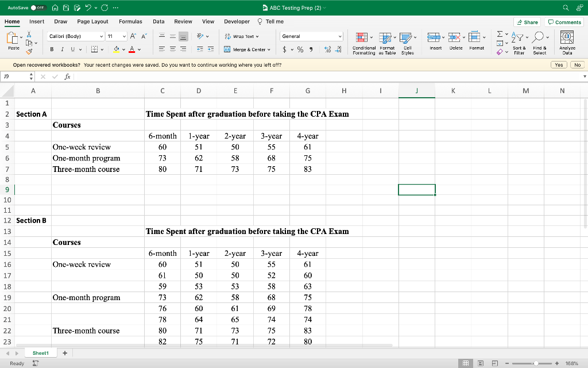
Task: Click the Borders icon
Action: (x=95, y=49)
